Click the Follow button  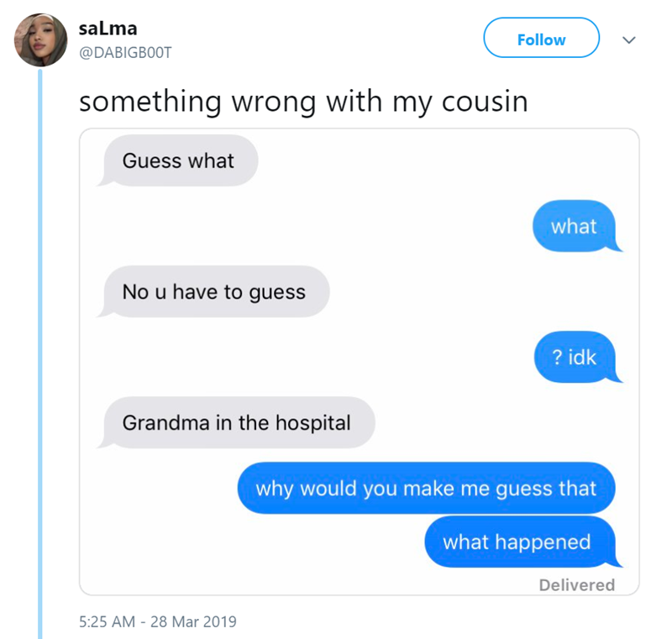[x=541, y=39]
